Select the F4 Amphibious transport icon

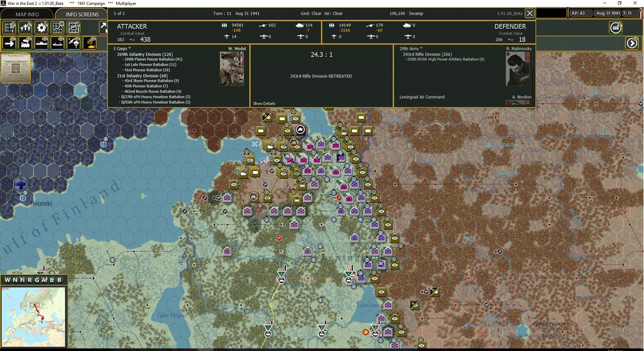point(58,43)
